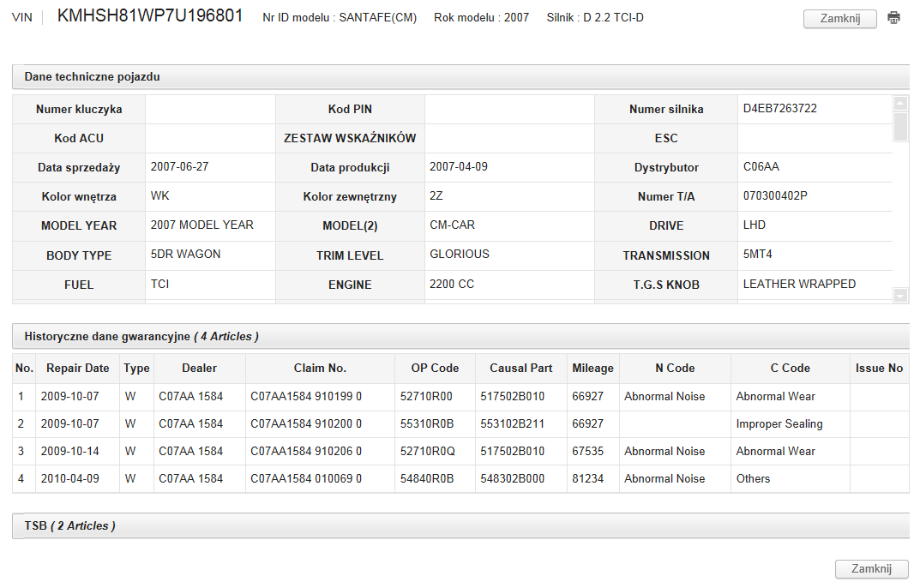Click T/A number 070300402P
The width and height of the screenshot is (920, 588).
coord(775,196)
